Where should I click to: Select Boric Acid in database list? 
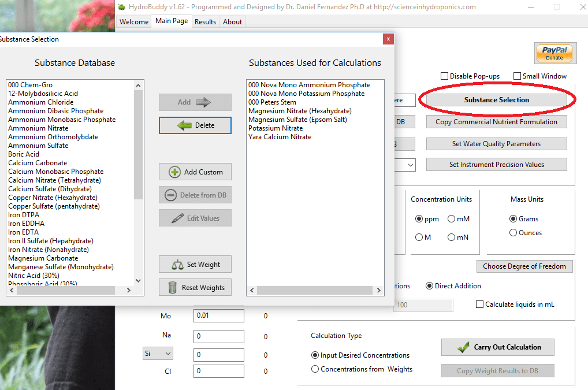pos(24,154)
